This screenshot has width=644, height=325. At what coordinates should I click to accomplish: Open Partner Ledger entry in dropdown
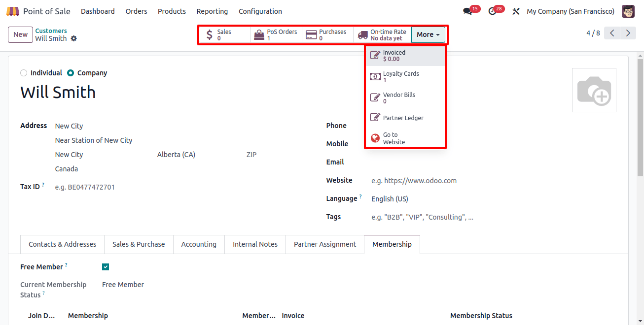tap(405, 118)
